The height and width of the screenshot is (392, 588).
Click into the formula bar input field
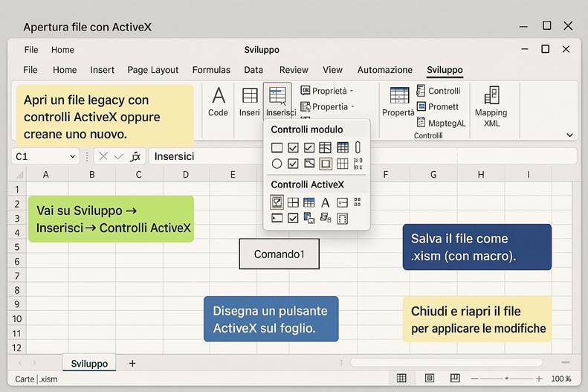pos(357,156)
